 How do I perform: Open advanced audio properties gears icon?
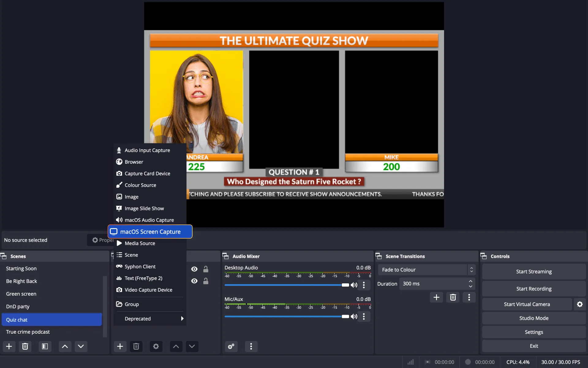click(231, 346)
